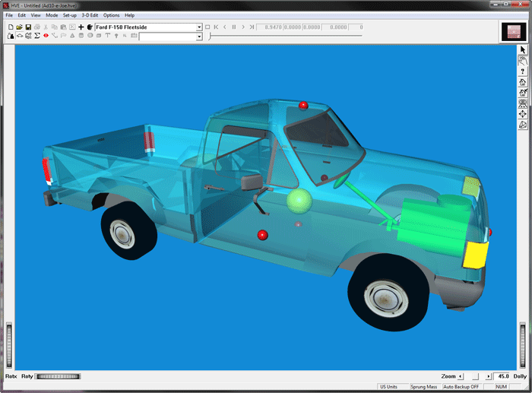
Task: Open the empty second-row combo box dropdown
Action: (199, 36)
